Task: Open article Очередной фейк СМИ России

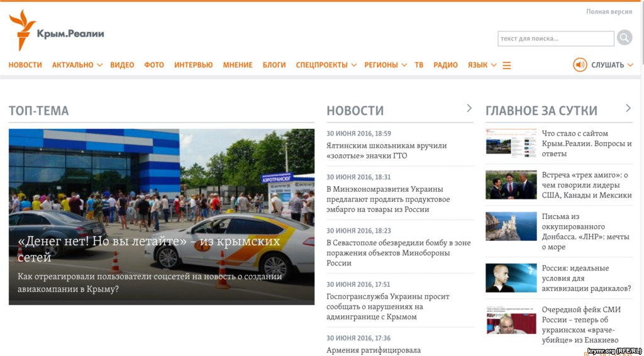Action: point(581,325)
